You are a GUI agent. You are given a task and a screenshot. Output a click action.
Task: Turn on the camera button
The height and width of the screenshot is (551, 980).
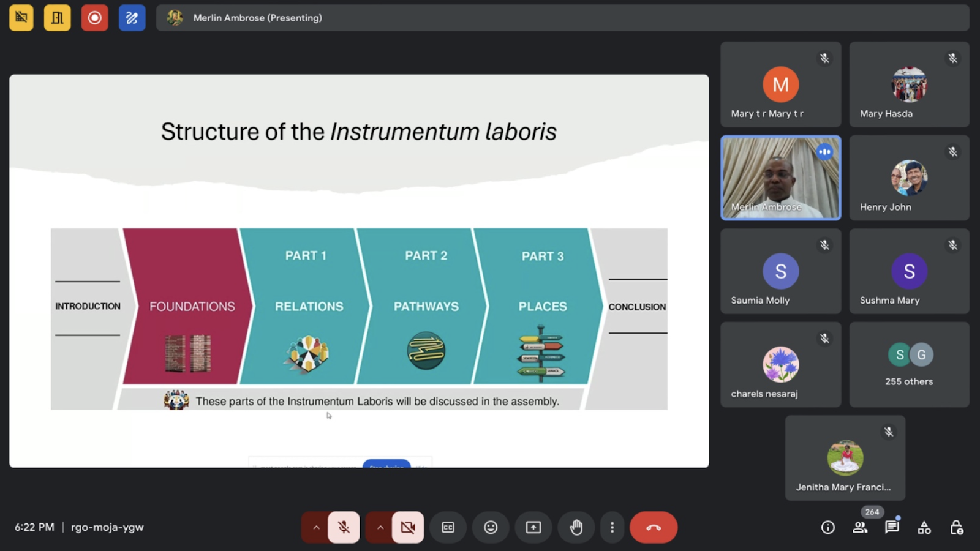408,527
